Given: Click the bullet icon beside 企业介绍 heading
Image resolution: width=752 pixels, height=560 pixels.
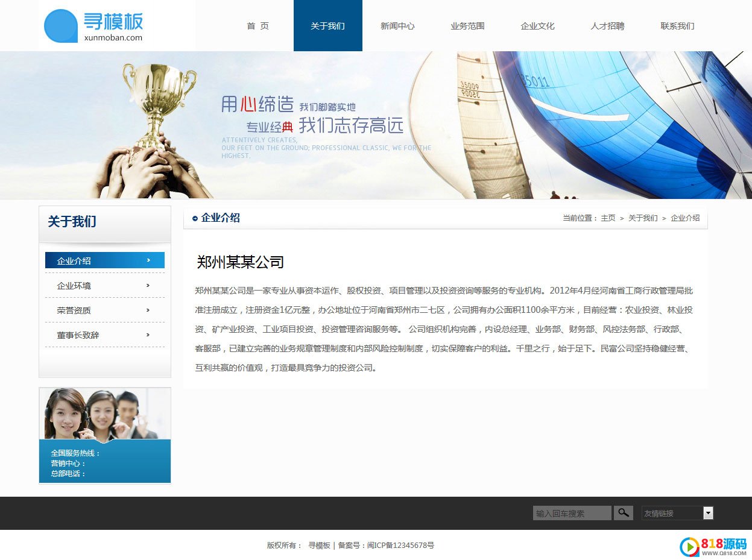Looking at the screenshot, I should [x=195, y=218].
